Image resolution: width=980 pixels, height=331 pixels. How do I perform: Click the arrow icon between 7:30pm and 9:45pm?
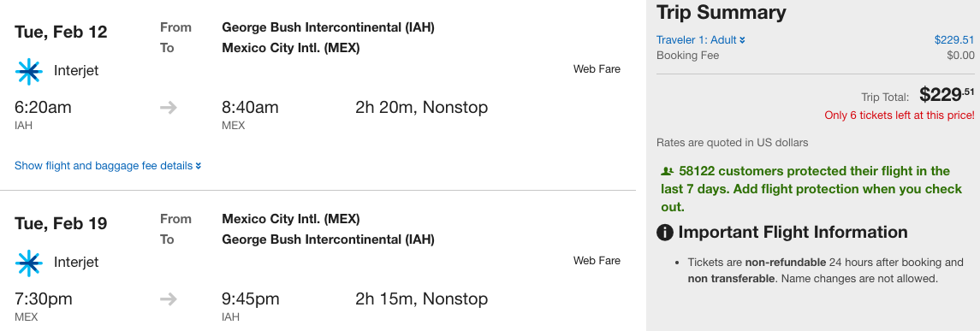click(168, 299)
